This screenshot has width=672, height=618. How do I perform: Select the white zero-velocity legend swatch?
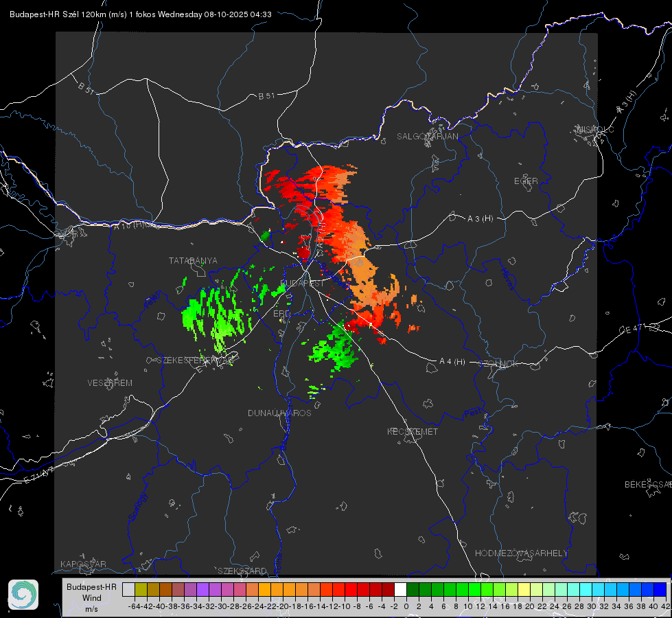click(x=400, y=589)
